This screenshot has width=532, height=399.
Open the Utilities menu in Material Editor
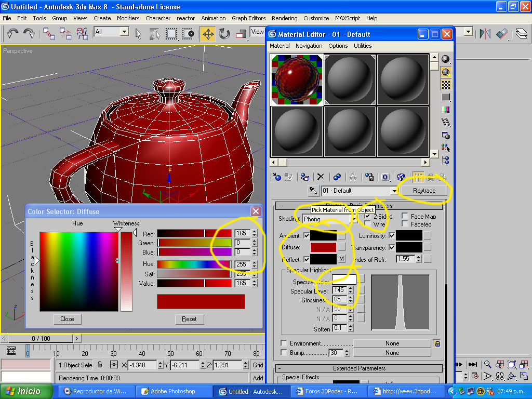pyautogui.click(x=362, y=46)
